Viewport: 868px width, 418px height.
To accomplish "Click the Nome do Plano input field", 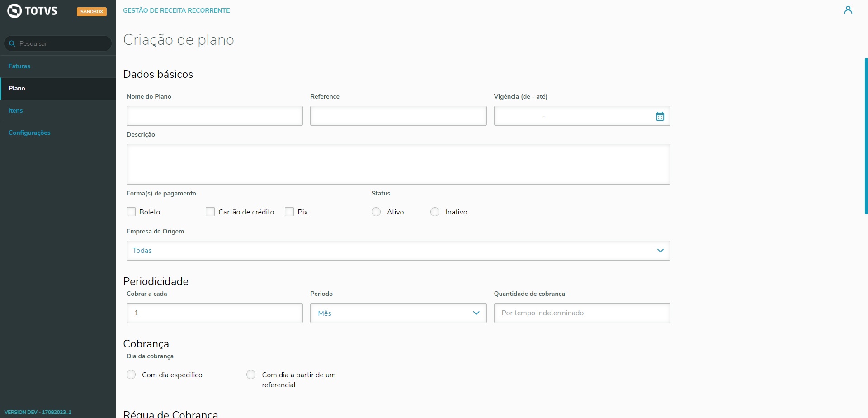I will (x=214, y=116).
